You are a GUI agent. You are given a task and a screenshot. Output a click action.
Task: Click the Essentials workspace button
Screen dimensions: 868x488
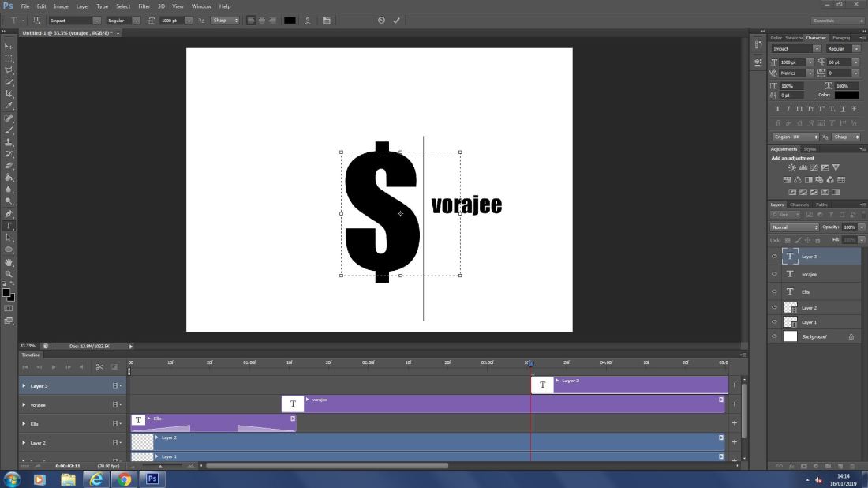(x=837, y=20)
